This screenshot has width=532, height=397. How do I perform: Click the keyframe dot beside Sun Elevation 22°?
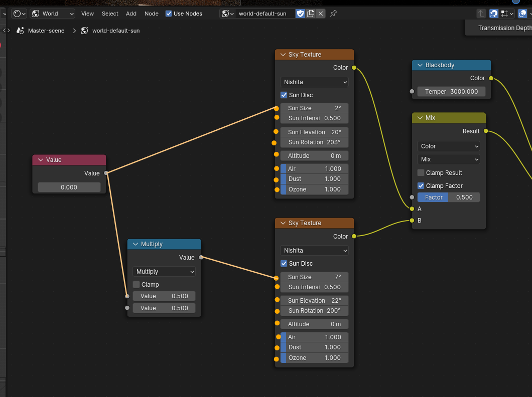[x=277, y=300]
